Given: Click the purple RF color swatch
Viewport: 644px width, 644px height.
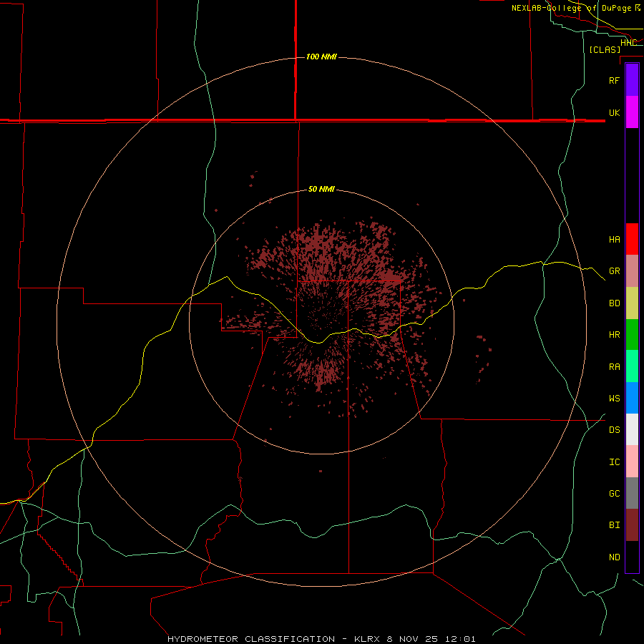Looking at the screenshot, I should (632, 80).
